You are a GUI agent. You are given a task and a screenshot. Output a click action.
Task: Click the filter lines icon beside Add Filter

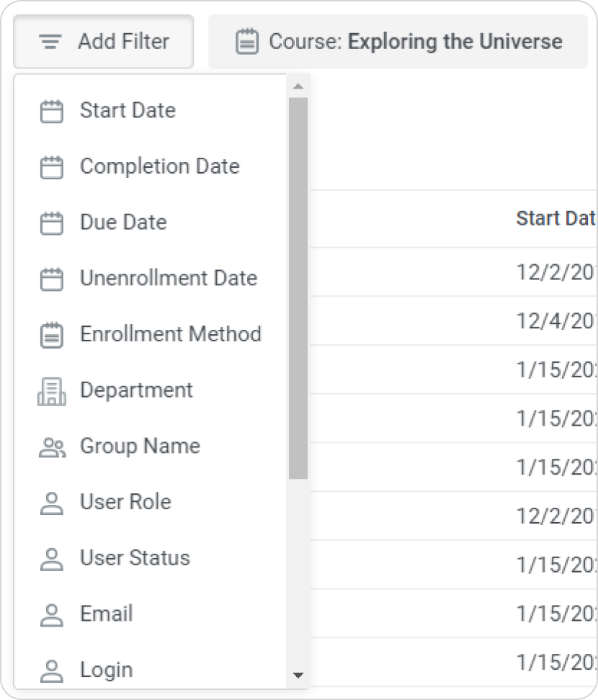tap(49, 42)
